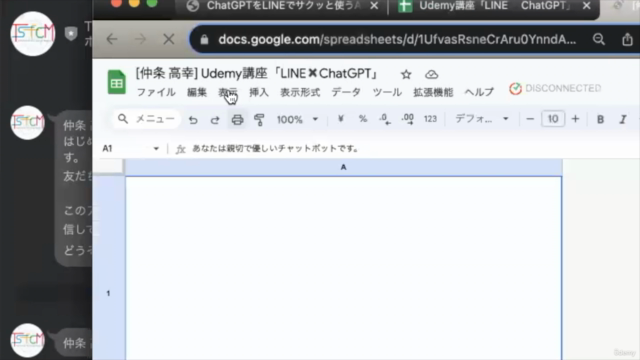The height and width of the screenshot is (360, 640).
Task: Toggle italic formatting
Action: click(x=623, y=119)
